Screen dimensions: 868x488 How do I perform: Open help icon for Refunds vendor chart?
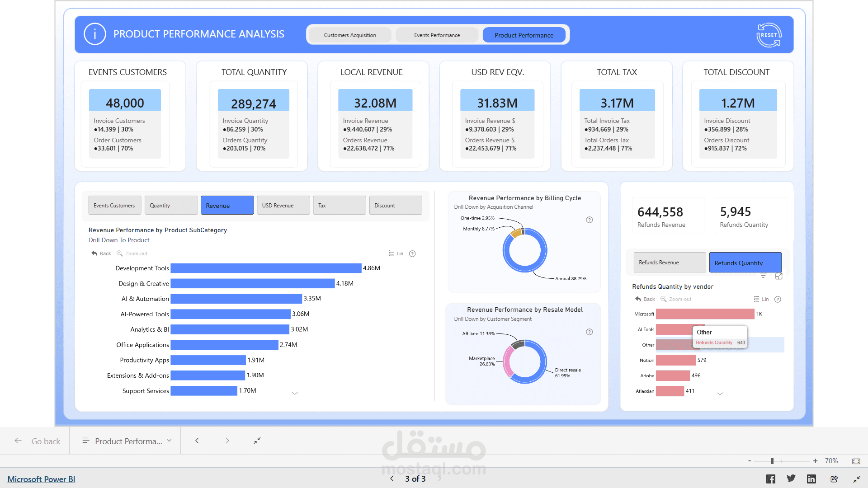pos(778,299)
